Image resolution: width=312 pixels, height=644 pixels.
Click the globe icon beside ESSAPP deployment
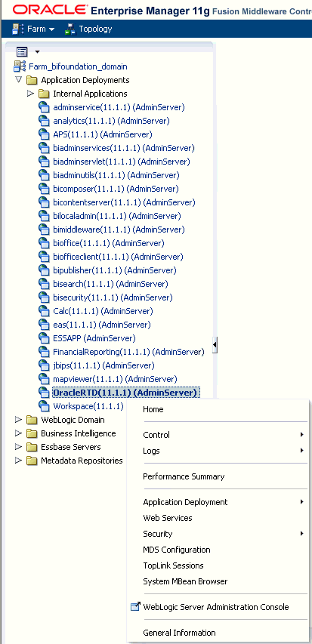pos(44,338)
